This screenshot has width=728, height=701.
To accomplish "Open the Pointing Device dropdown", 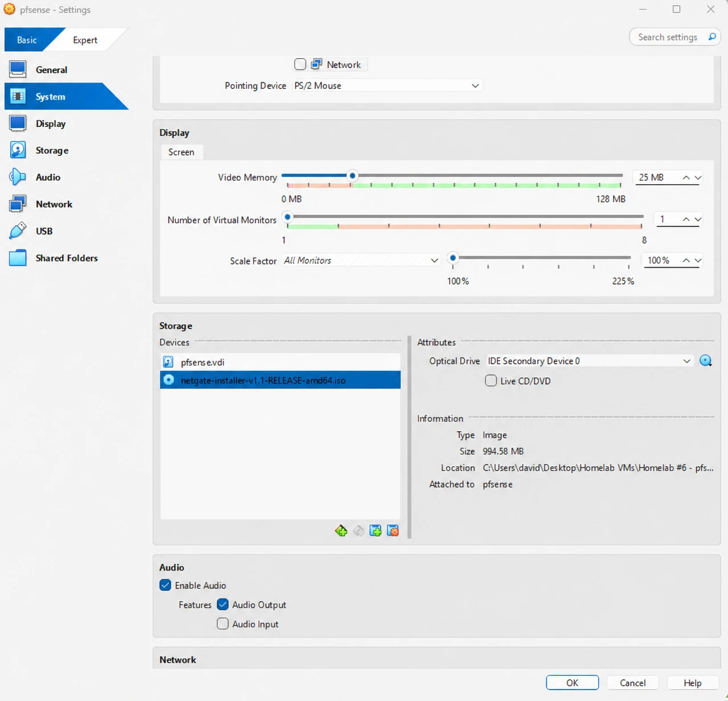I will click(387, 85).
